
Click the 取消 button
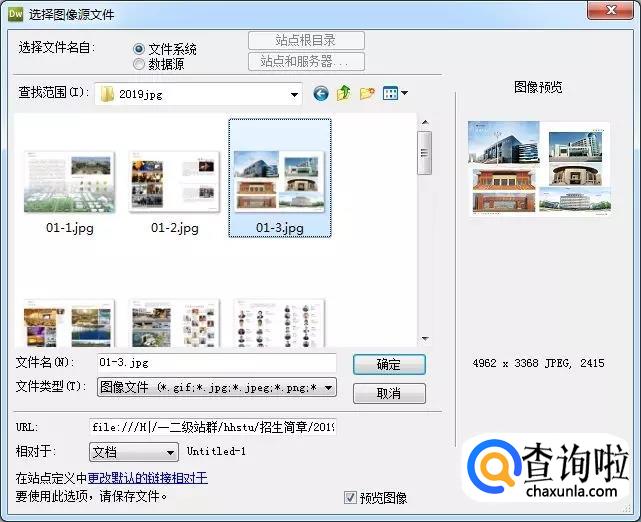pyautogui.click(x=388, y=393)
